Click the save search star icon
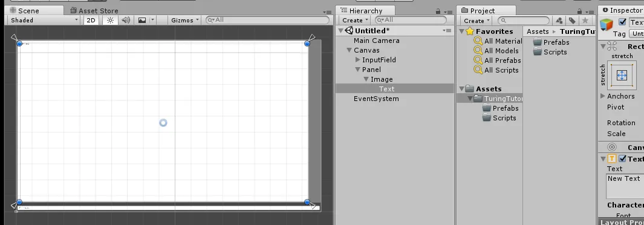 [585, 21]
